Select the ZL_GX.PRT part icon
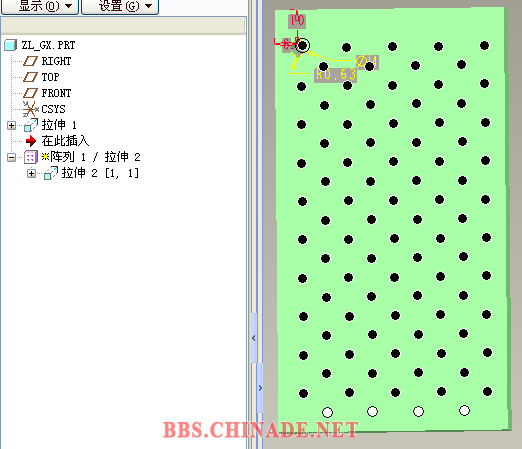Image resolution: width=522 pixels, height=449 pixels. [x=10, y=45]
